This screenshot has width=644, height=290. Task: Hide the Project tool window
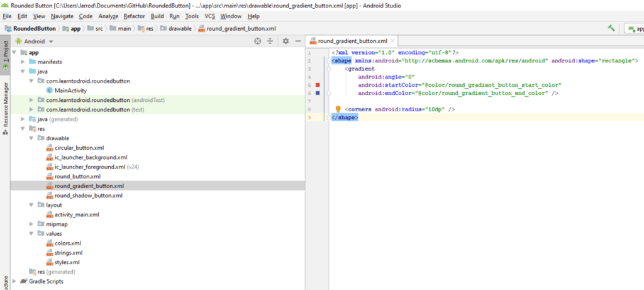point(298,41)
